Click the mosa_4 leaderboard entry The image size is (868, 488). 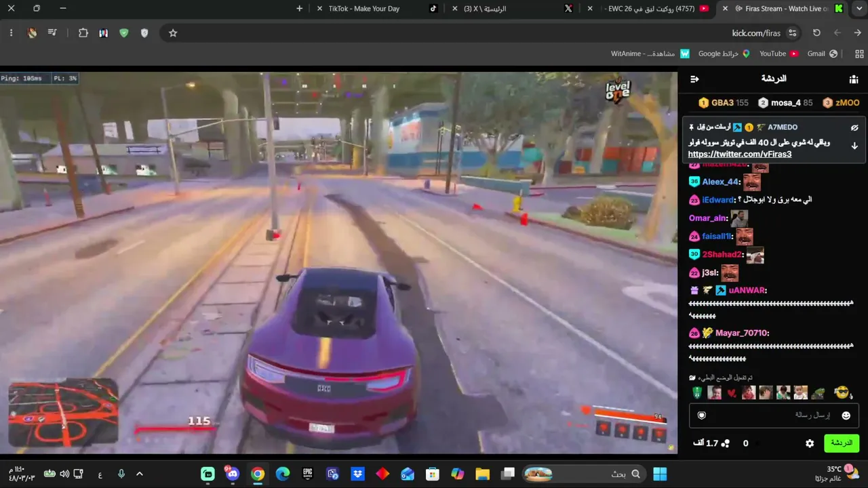coord(785,103)
